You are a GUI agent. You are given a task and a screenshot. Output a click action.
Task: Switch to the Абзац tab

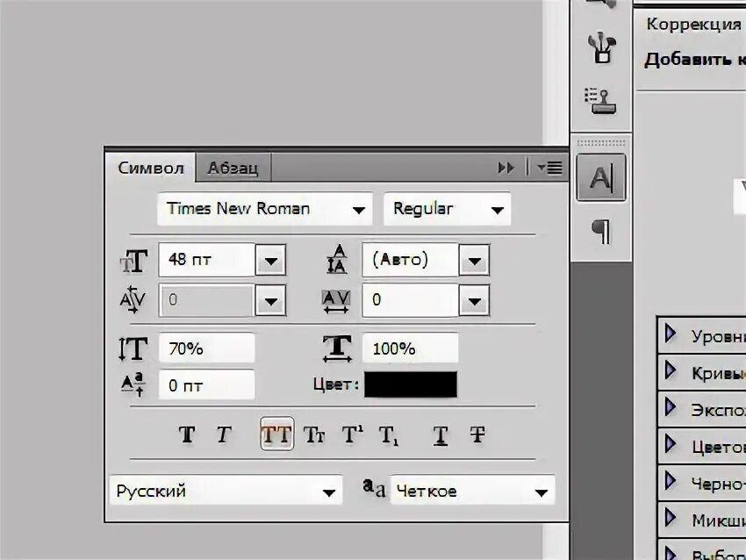coord(232,168)
